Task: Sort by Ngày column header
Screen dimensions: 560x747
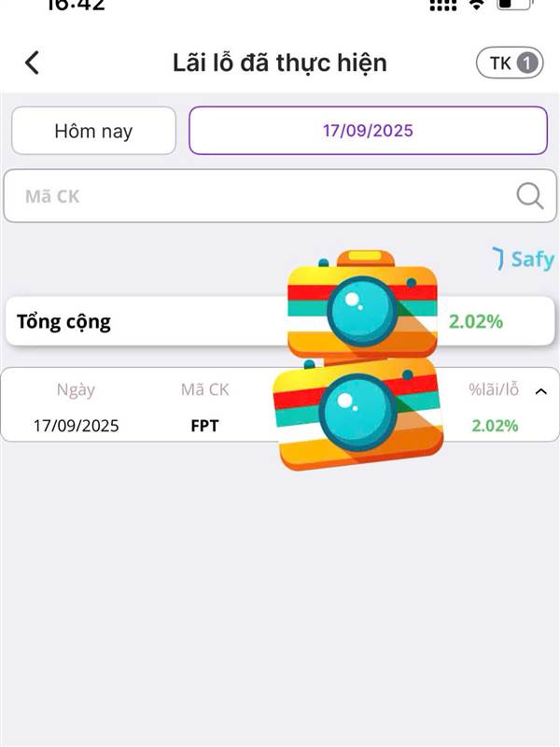Action: tap(76, 390)
